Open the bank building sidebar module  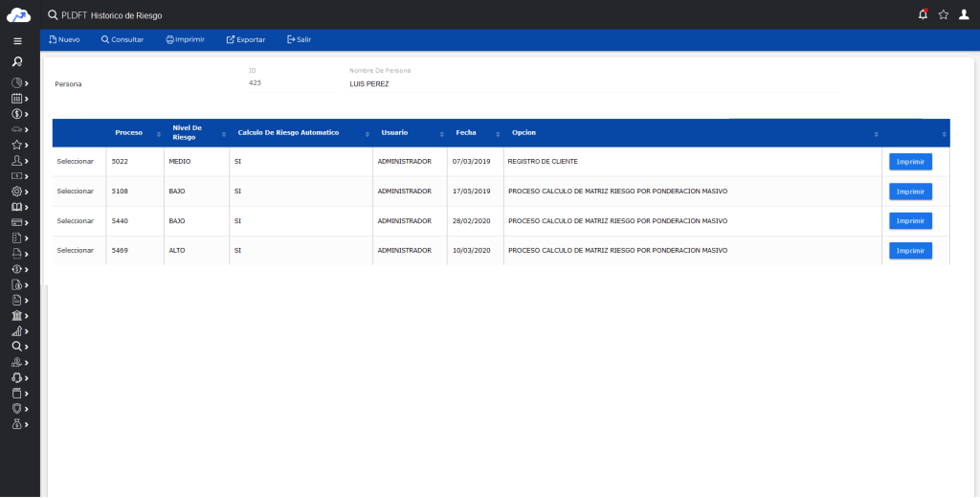[x=17, y=316]
